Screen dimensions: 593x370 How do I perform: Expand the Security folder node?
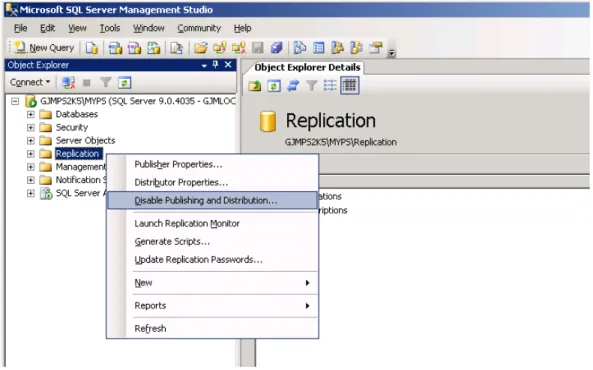[31, 127]
